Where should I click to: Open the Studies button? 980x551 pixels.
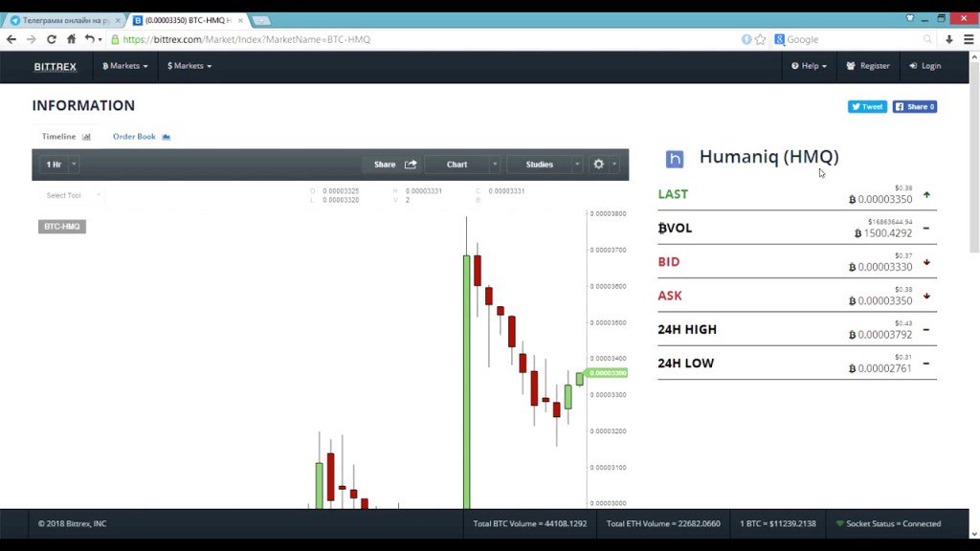tap(540, 165)
